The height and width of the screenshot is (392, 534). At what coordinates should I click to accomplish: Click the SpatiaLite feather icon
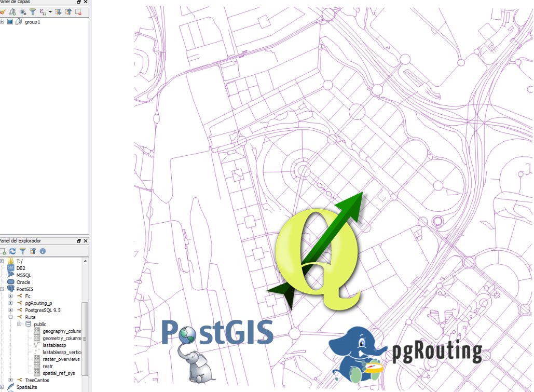tap(10, 387)
